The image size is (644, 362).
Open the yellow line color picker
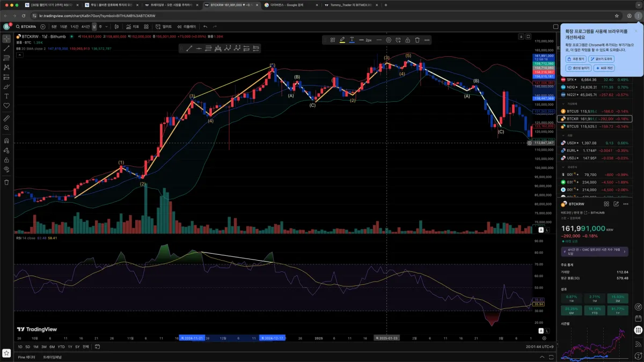[x=342, y=40]
